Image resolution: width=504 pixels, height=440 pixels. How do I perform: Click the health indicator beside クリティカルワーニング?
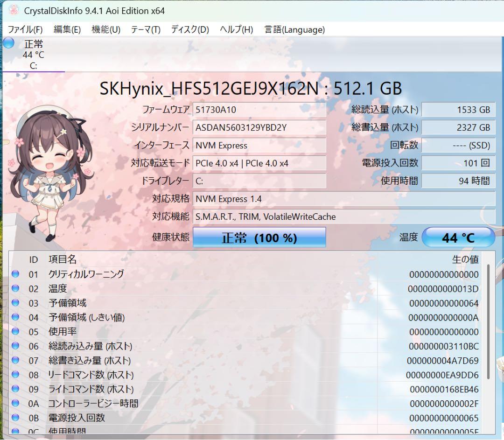(x=15, y=275)
